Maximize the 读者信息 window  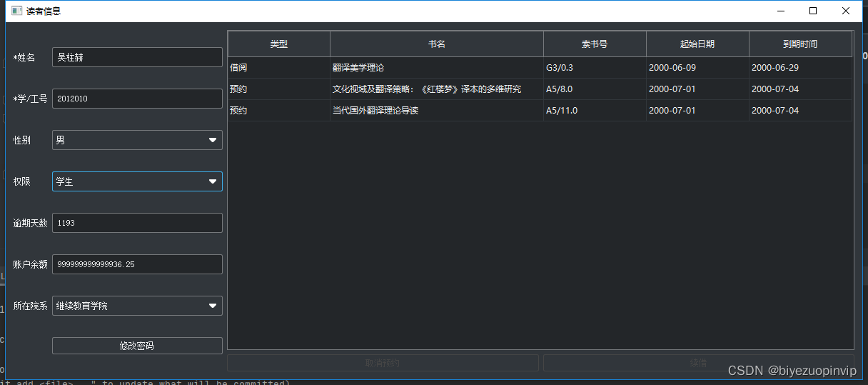pos(812,11)
